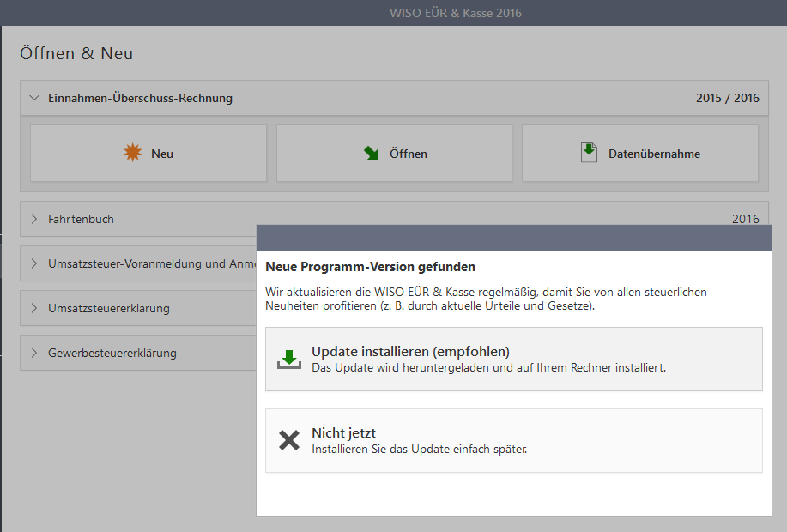This screenshot has height=532, width=787.
Task: Expand the Gewerbesteuererklärung section chevron
Action: [34, 353]
